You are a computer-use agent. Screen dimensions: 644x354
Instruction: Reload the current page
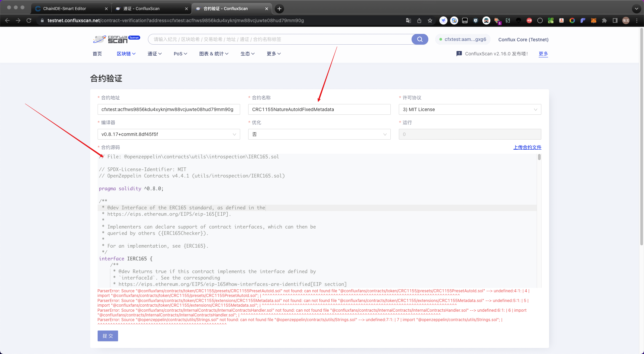pyautogui.click(x=29, y=20)
